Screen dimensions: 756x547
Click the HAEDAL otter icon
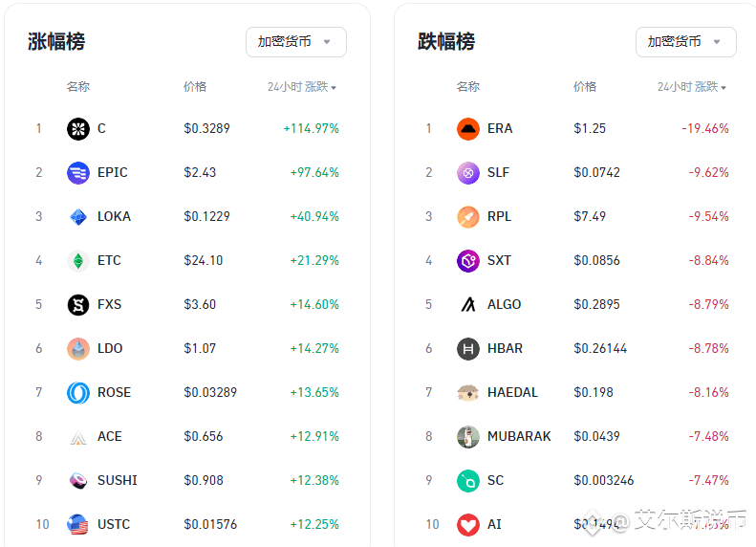(x=468, y=393)
